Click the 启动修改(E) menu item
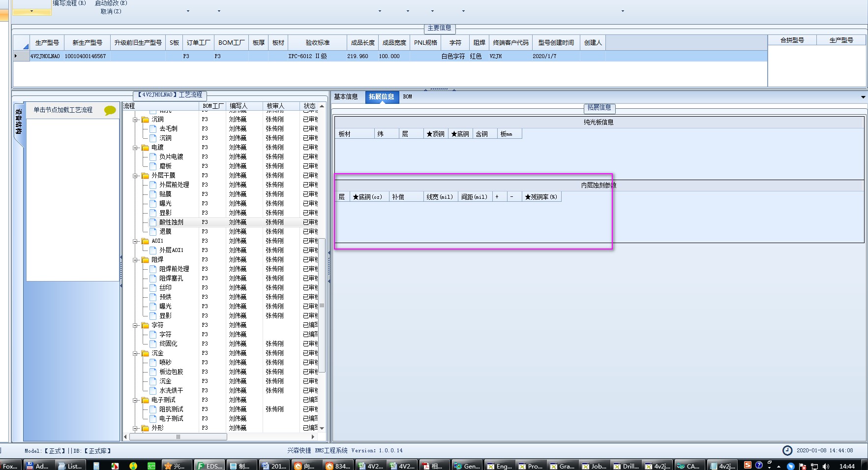Screen dimensions: 868x470 pyautogui.click(x=111, y=3)
